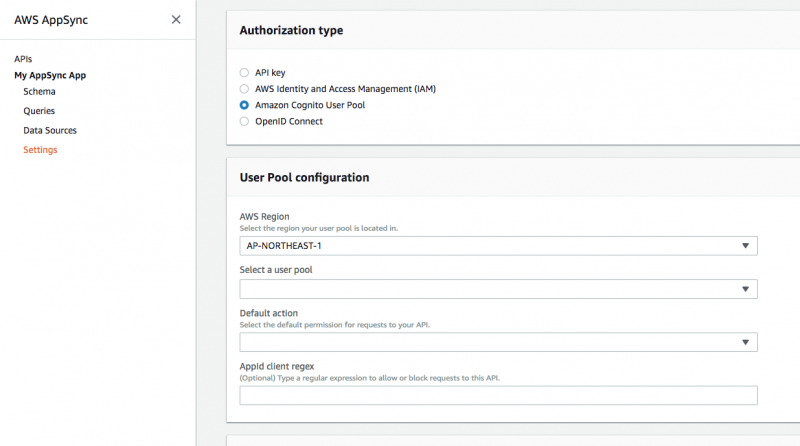Open My AppSync App in navigation

click(50, 75)
